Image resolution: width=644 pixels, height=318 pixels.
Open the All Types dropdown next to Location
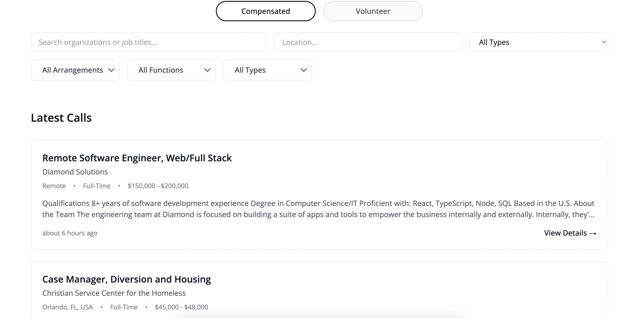point(539,42)
